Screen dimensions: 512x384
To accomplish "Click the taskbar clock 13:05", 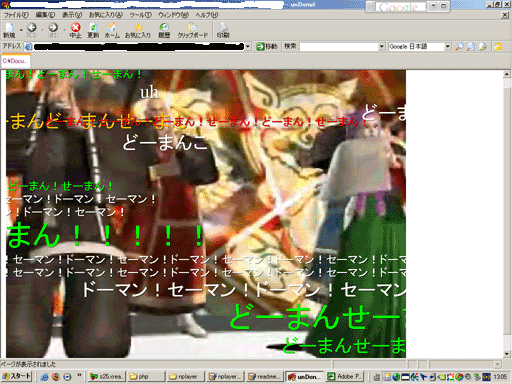I will [500, 377].
